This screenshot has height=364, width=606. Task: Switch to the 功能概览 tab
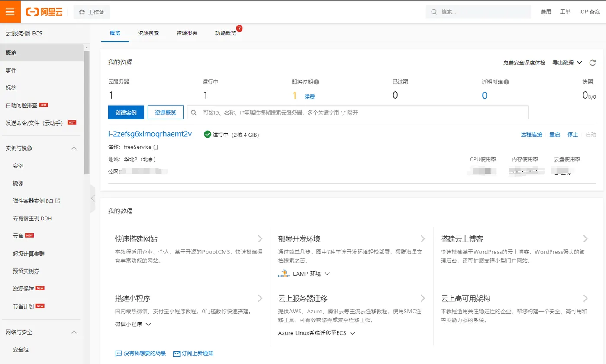(226, 33)
